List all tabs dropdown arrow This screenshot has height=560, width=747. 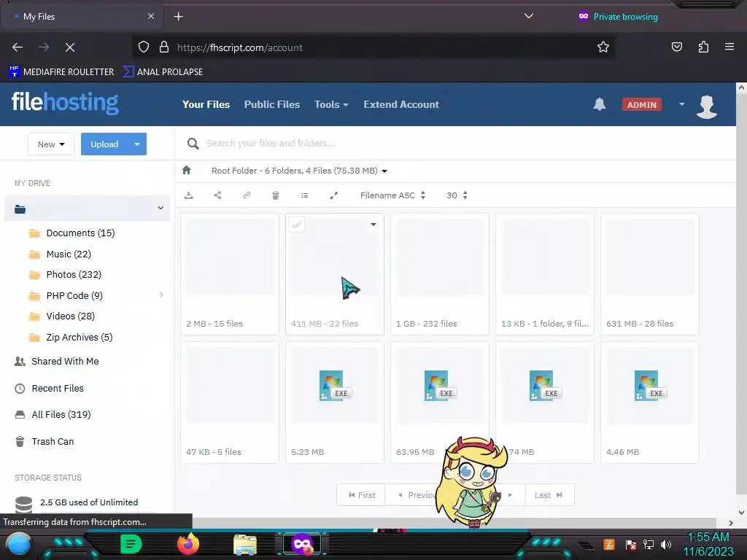coord(528,16)
